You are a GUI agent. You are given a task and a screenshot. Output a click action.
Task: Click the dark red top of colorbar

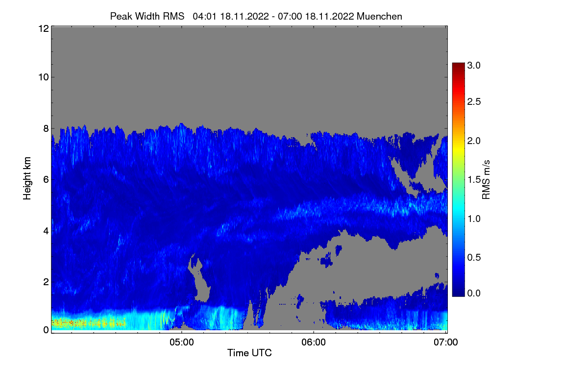[x=458, y=66]
